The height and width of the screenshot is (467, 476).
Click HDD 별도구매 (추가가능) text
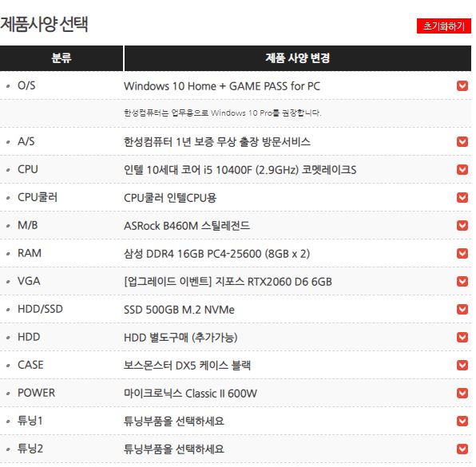[x=180, y=338]
